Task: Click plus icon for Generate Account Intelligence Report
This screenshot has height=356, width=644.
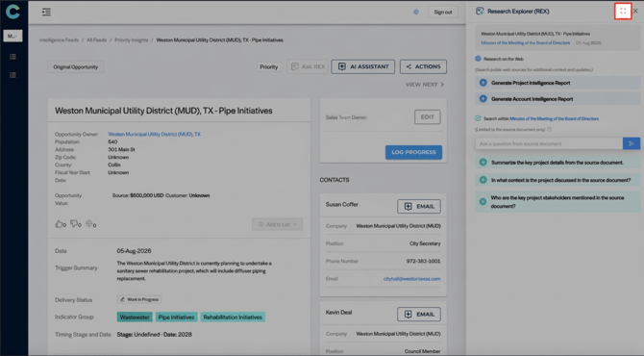Action: (x=483, y=99)
